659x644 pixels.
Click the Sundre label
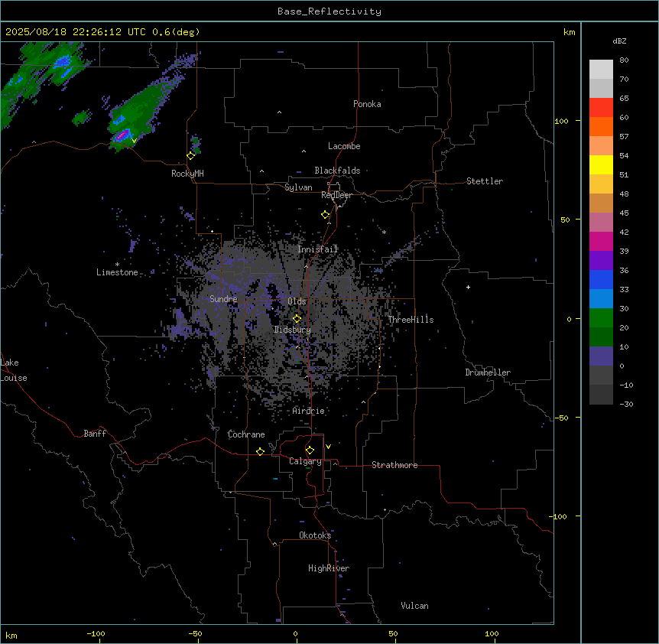pyautogui.click(x=223, y=299)
